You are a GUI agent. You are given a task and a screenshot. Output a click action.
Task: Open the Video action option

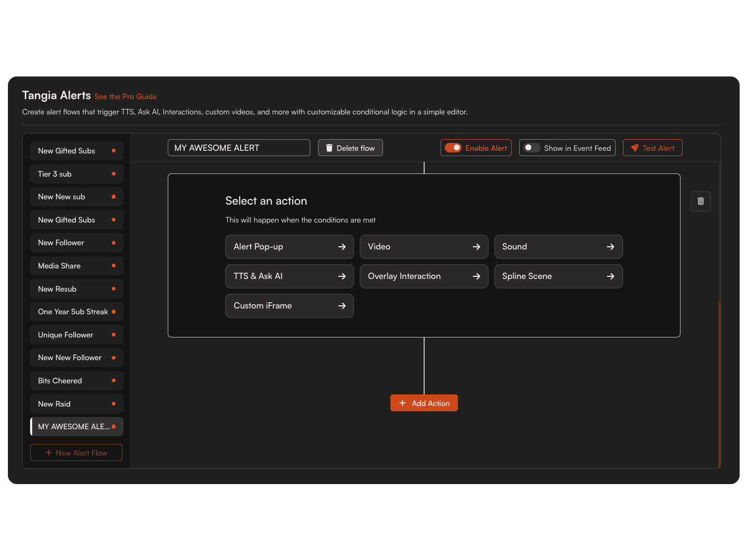[x=424, y=247]
